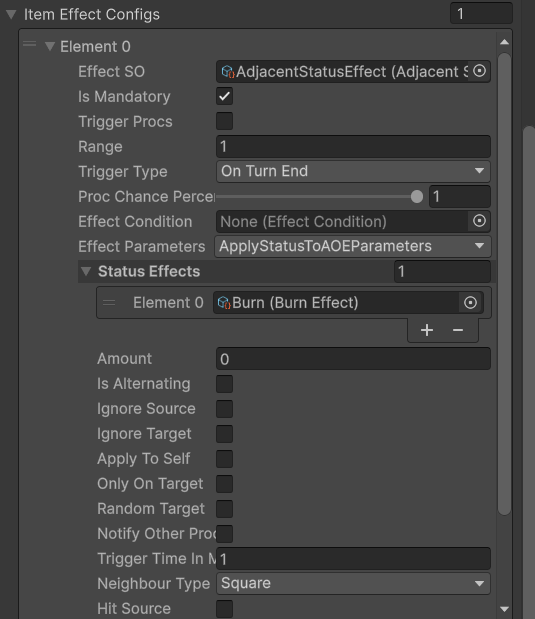535x619 pixels.
Task: Uncheck the Is Mandatory checkbox
Action: (224, 96)
